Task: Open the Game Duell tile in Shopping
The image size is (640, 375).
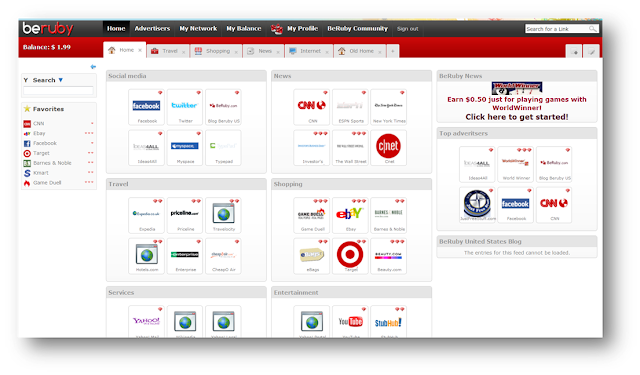Action: point(312,215)
